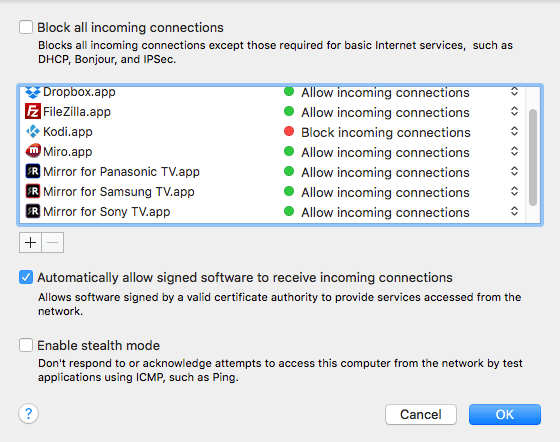This screenshot has height=442, width=560.
Task: Open connection dropdown for Miro.app
Action: [x=514, y=151]
